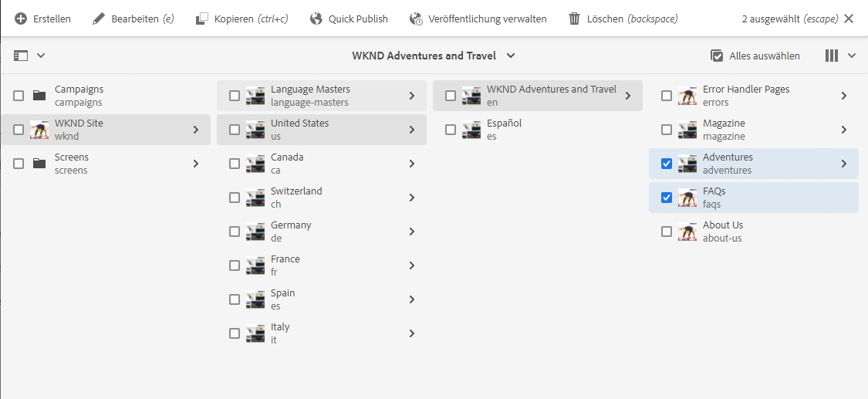Clear selection with the X button
868x399 pixels.
(849, 19)
